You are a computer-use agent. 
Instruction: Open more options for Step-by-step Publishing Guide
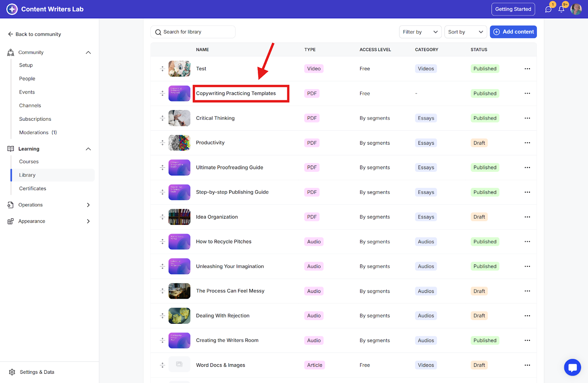527,192
